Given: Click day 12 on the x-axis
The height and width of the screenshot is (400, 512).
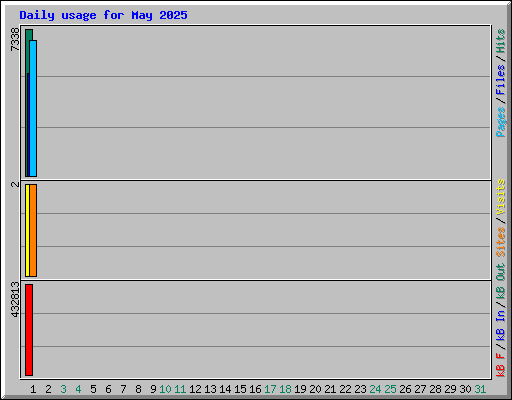Looking at the screenshot, I should (x=195, y=389).
